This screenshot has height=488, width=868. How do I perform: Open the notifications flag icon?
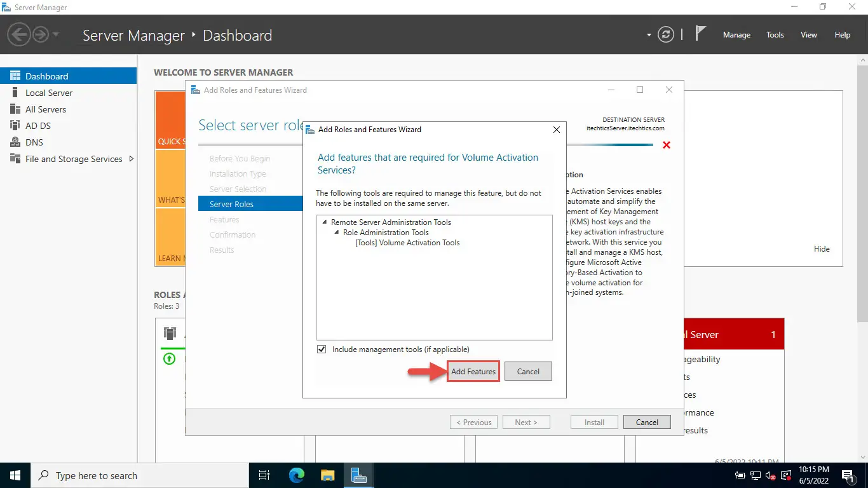point(700,34)
